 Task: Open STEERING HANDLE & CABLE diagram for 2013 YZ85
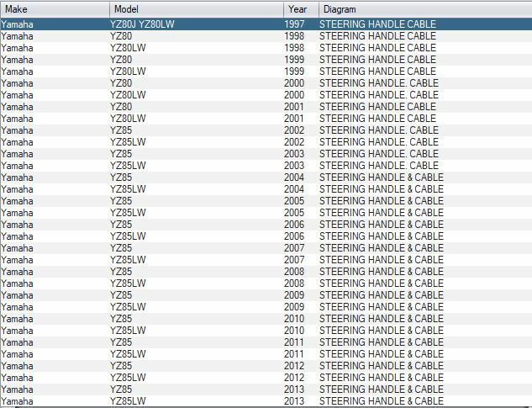click(382, 389)
